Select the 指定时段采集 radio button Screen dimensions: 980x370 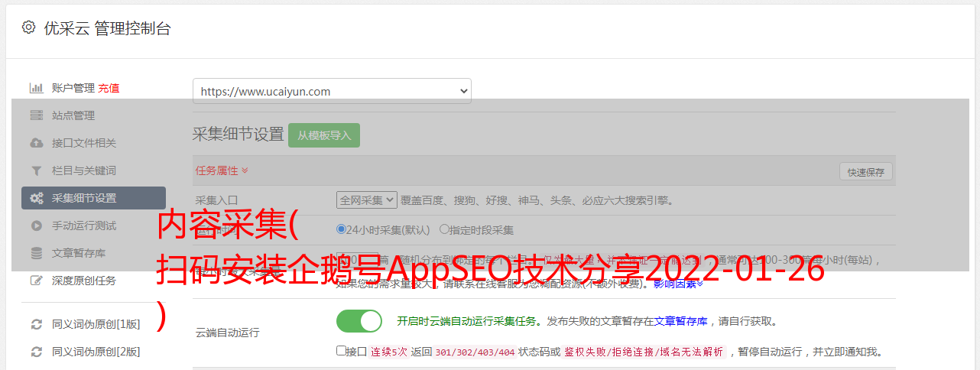click(444, 229)
